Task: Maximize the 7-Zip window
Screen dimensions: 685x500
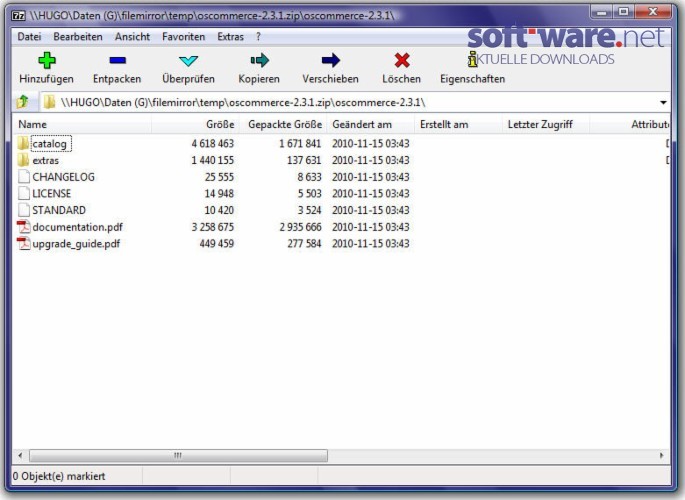Action: coord(623,11)
